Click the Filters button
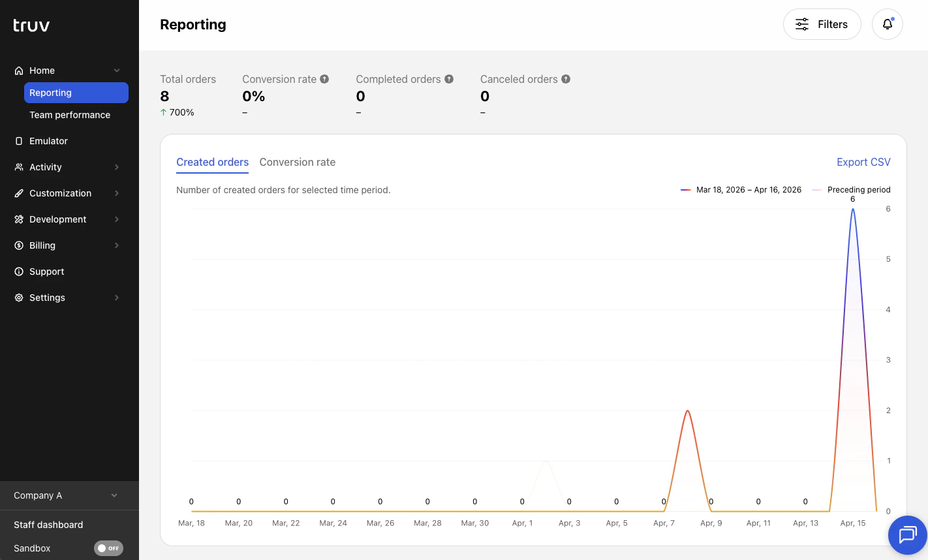This screenshot has height=560, width=928. [822, 24]
